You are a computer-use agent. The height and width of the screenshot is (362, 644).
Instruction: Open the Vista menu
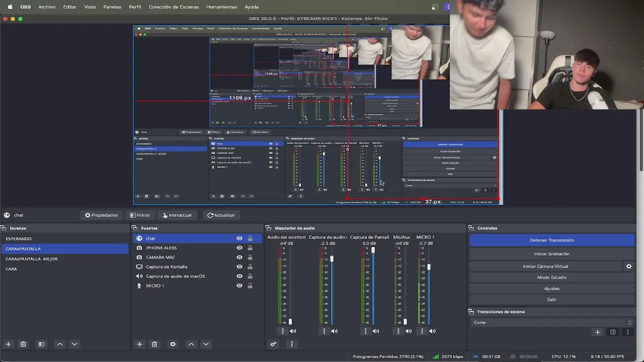coord(90,7)
